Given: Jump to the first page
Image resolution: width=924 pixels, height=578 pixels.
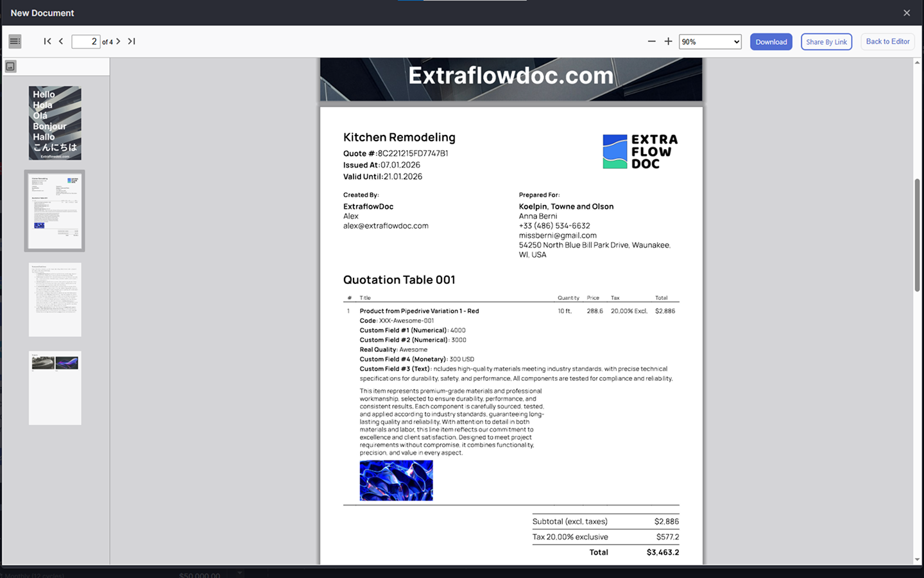Looking at the screenshot, I should [47, 41].
